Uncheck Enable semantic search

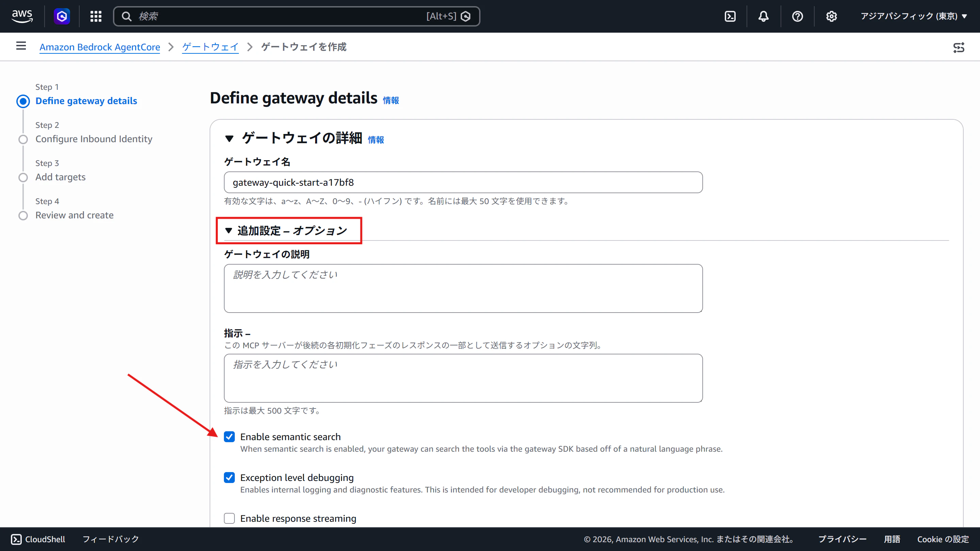click(x=229, y=436)
